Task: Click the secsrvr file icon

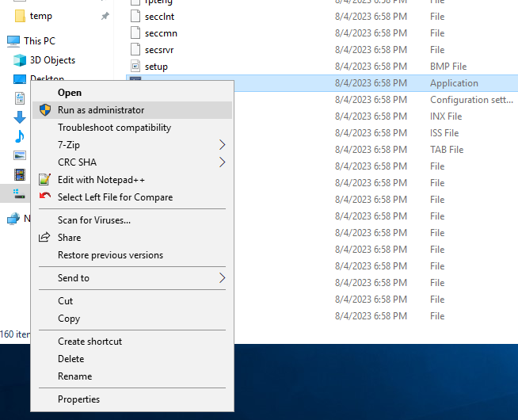Action: click(135, 50)
